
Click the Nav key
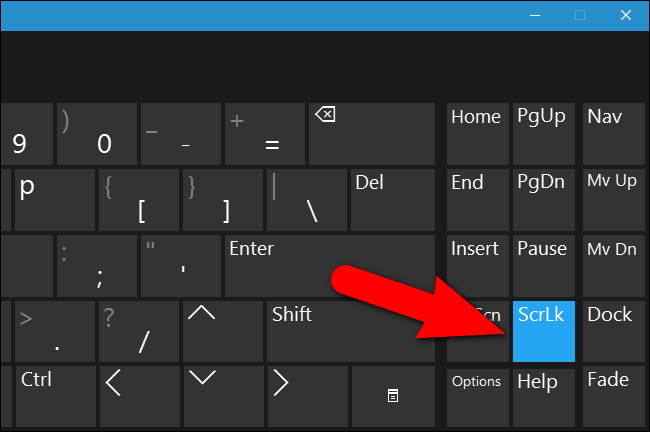coord(610,132)
